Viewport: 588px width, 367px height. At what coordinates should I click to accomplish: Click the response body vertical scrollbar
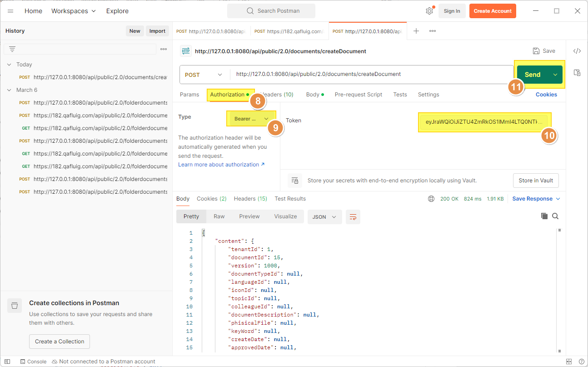click(x=559, y=291)
